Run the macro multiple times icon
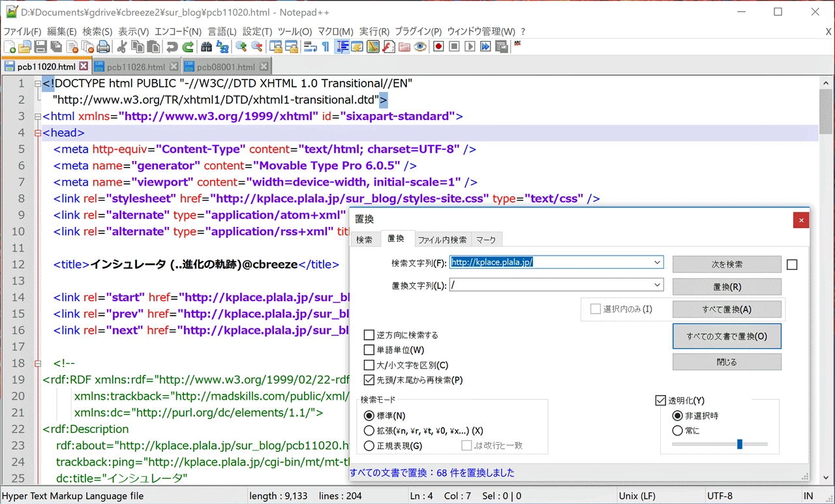This screenshot has width=835, height=504. [x=485, y=47]
